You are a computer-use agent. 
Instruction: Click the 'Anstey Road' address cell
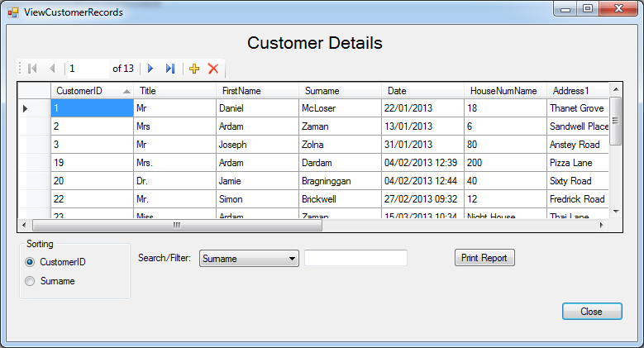(x=578, y=145)
